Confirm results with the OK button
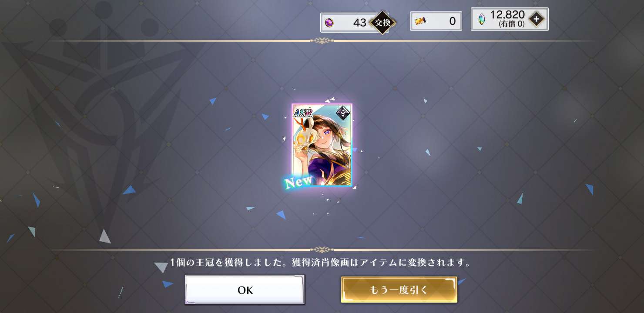 click(x=245, y=290)
